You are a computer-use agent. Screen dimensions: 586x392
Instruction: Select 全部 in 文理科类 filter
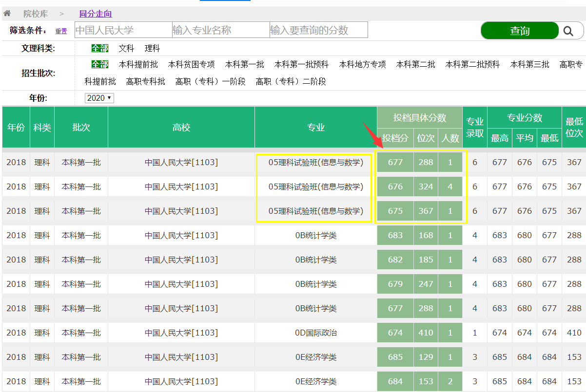pos(100,49)
